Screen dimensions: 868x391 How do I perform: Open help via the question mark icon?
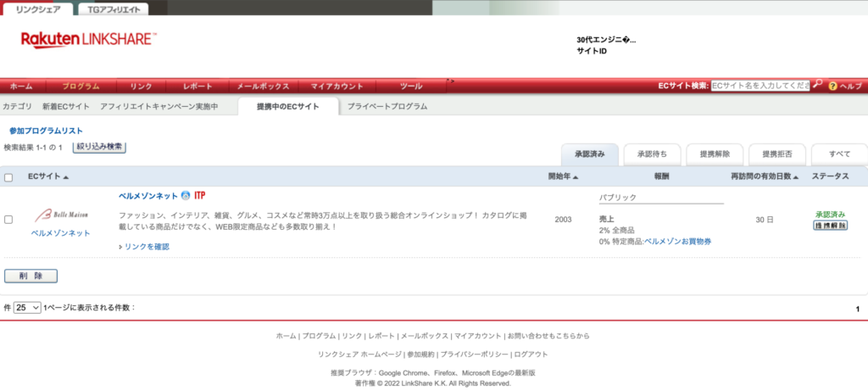833,87
